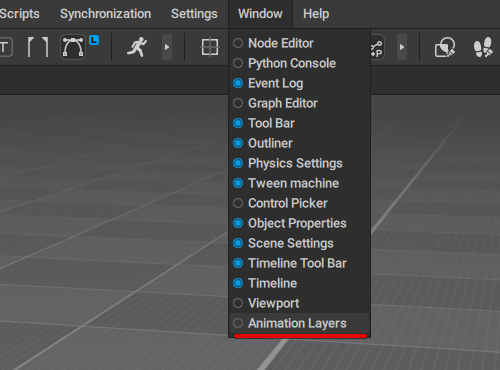The height and width of the screenshot is (370, 500).
Task: Activate the running figure animation tool
Action: tap(137, 47)
